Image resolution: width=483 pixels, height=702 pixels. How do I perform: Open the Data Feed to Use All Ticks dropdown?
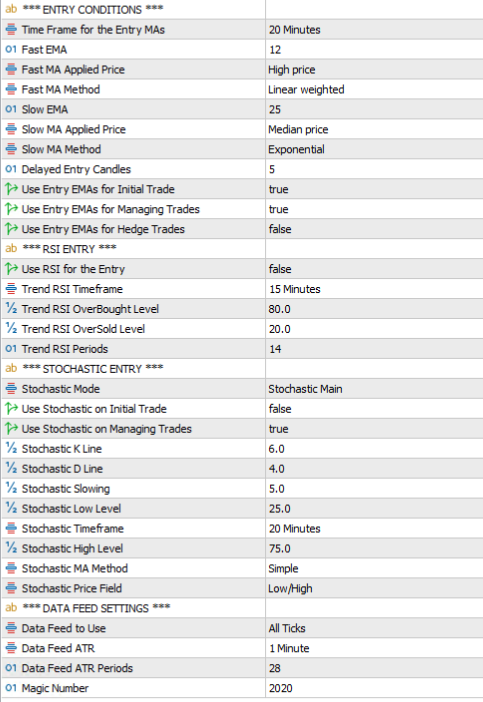click(374, 628)
